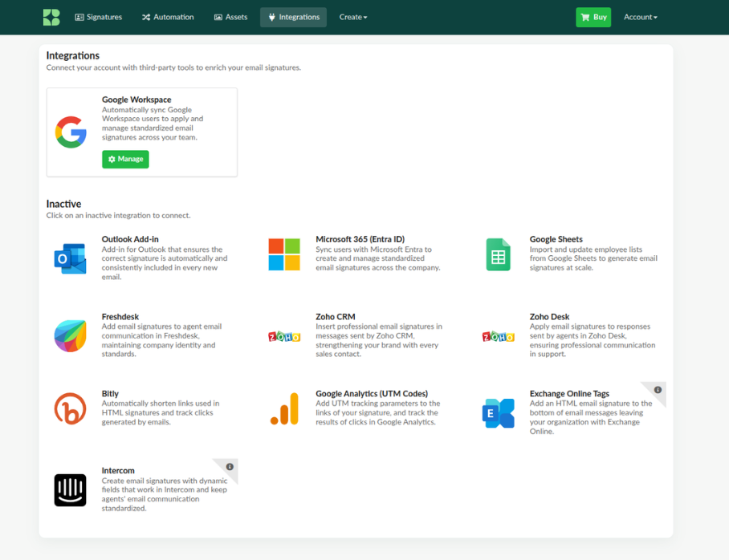Select the Integrations nav item
This screenshot has height=560, width=729.
[293, 17]
